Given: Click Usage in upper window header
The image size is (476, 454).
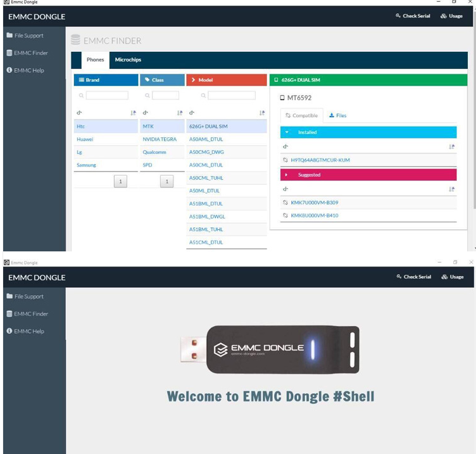Looking at the screenshot, I should point(452,16).
